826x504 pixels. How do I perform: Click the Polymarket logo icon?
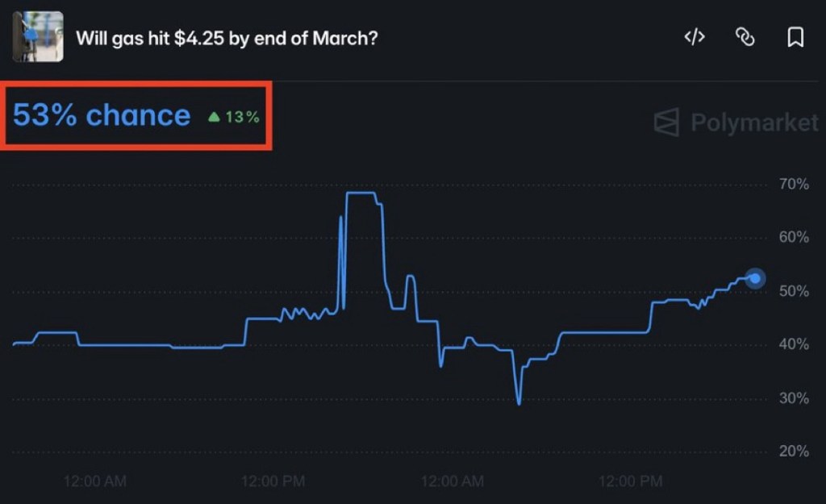point(666,123)
